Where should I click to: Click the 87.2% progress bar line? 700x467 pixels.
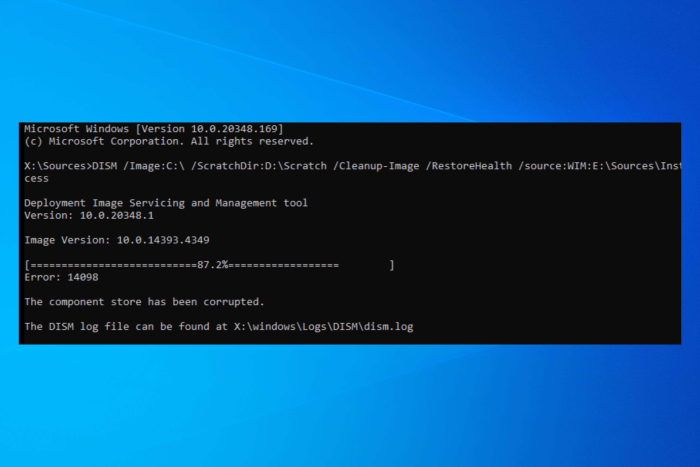[209, 265]
